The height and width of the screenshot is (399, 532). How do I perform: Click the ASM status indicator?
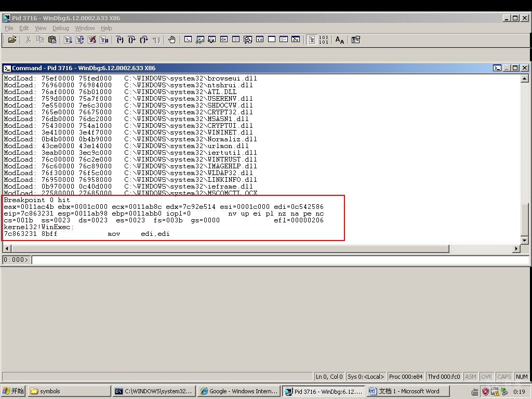click(x=471, y=377)
